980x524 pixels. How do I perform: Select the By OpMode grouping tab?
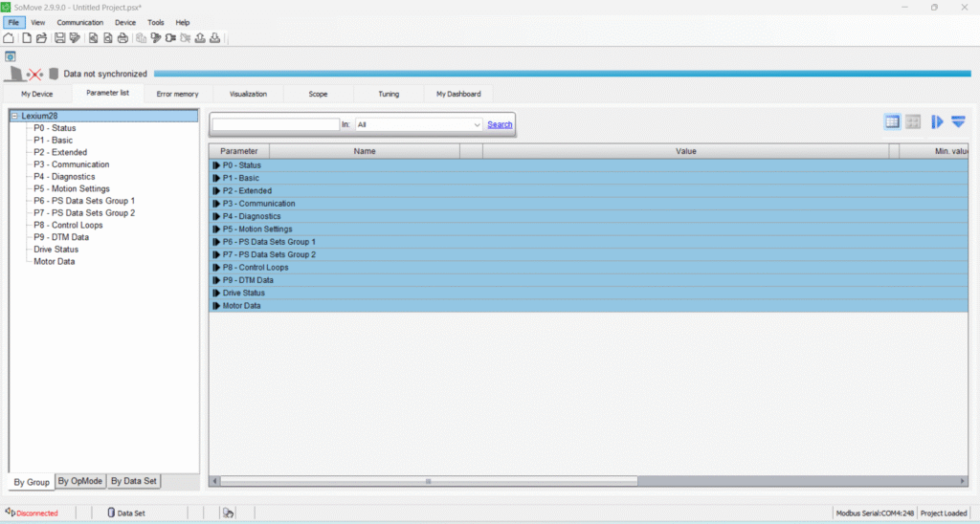[79, 481]
